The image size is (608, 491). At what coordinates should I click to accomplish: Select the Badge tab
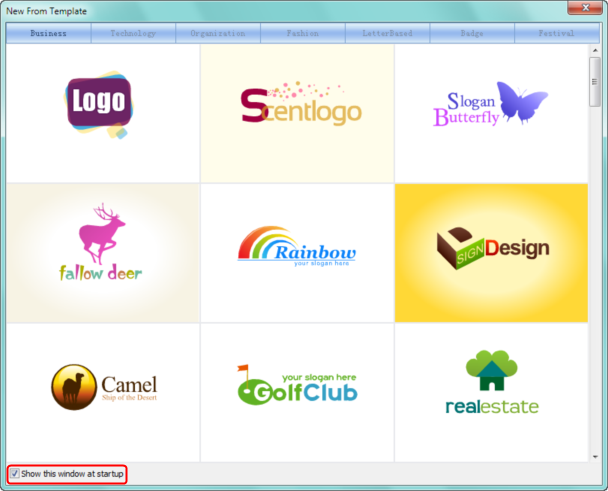[472, 33]
